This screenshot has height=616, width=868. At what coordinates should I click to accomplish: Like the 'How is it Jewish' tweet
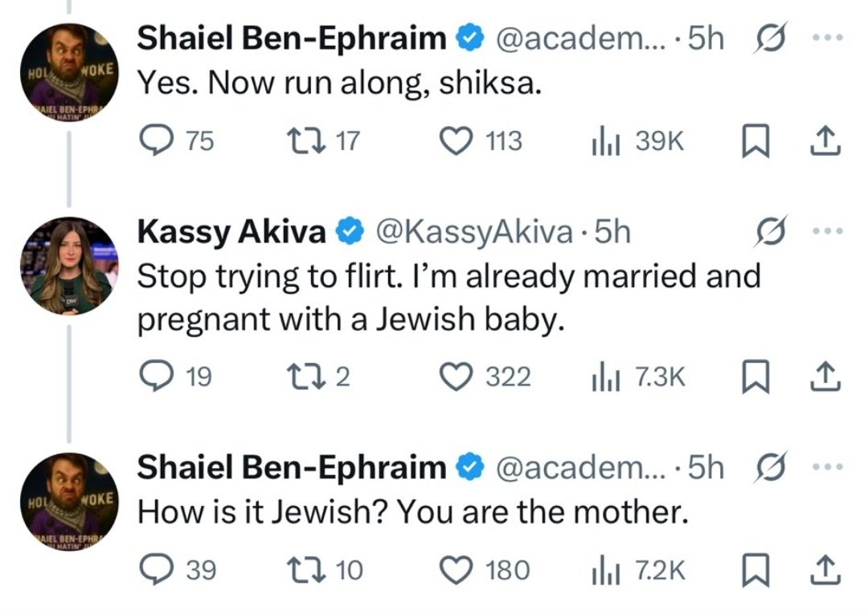457,570
